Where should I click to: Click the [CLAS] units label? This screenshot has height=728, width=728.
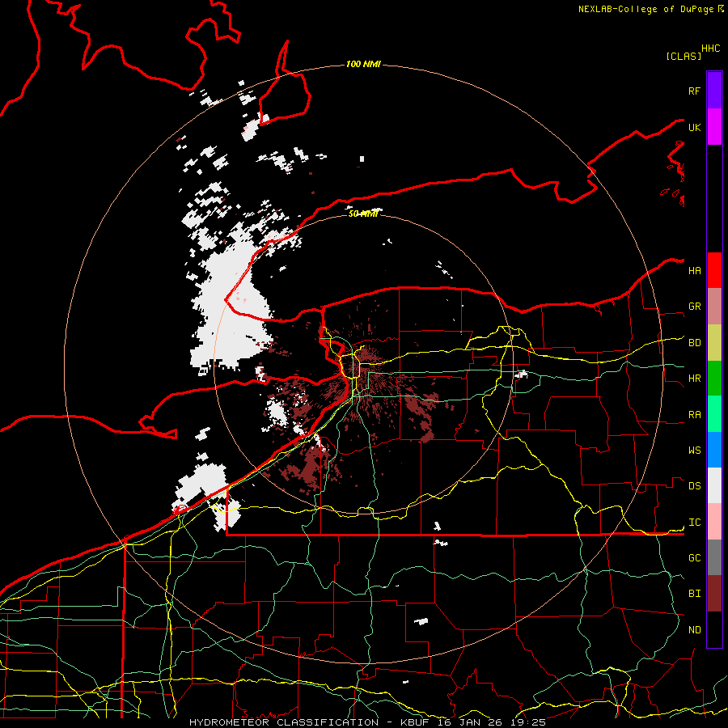(684, 56)
